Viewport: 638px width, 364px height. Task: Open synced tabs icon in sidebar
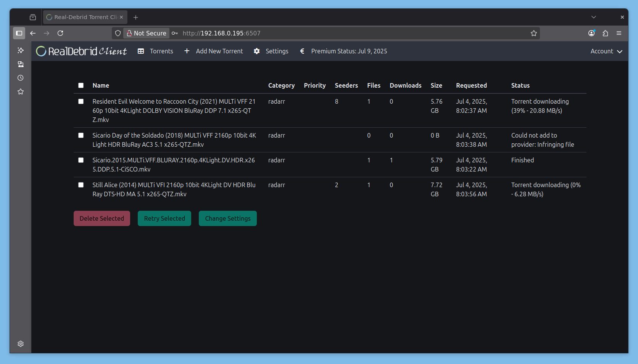pyautogui.click(x=21, y=64)
